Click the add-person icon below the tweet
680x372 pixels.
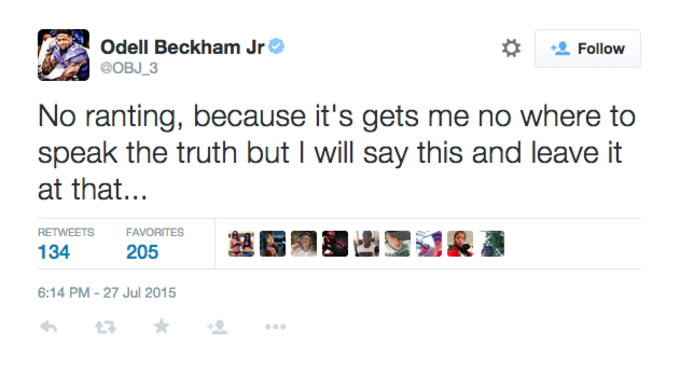(x=217, y=326)
